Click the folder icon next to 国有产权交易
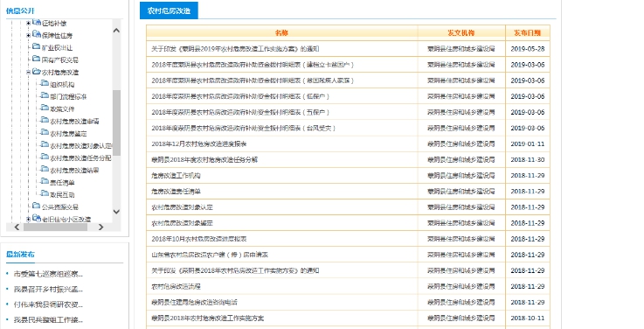This screenshot has height=329, width=644. 36,59
